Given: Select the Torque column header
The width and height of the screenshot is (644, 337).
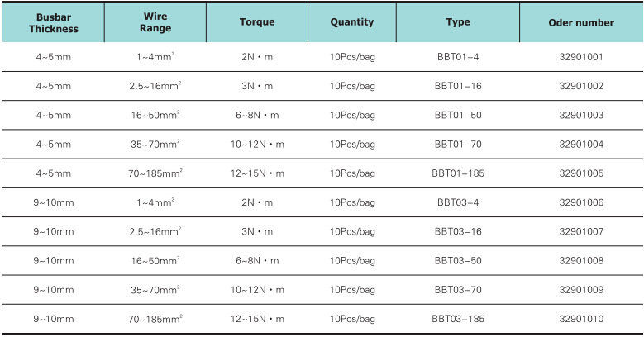Looking at the screenshot, I should tap(257, 22).
